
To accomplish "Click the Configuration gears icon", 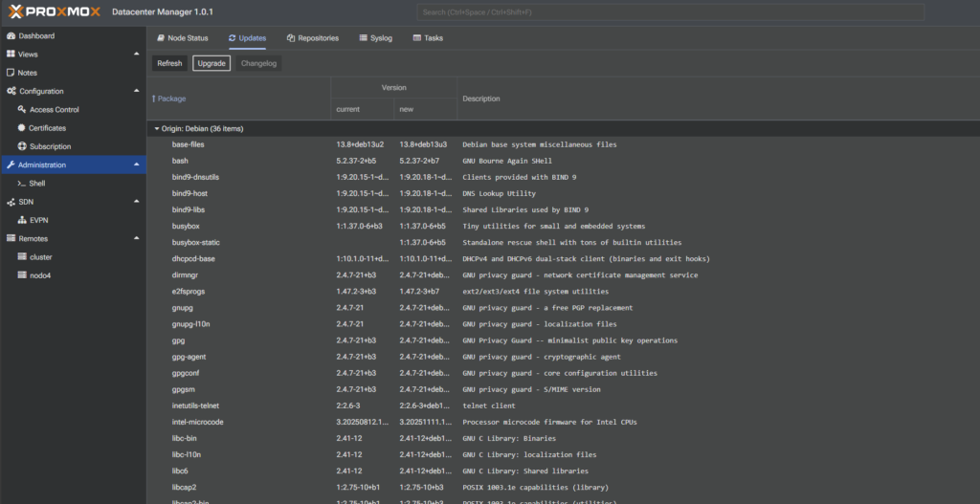I will coord(11,91).
